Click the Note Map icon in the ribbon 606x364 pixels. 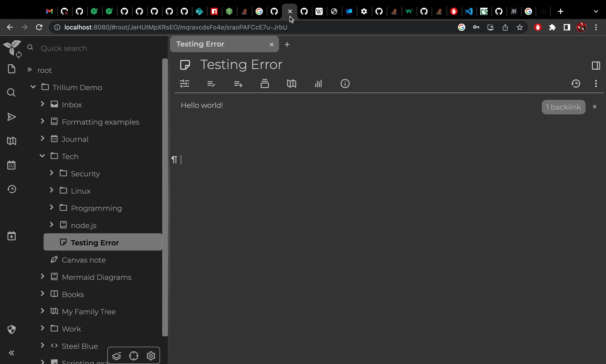pyautogui.click(x=291, y=84)
